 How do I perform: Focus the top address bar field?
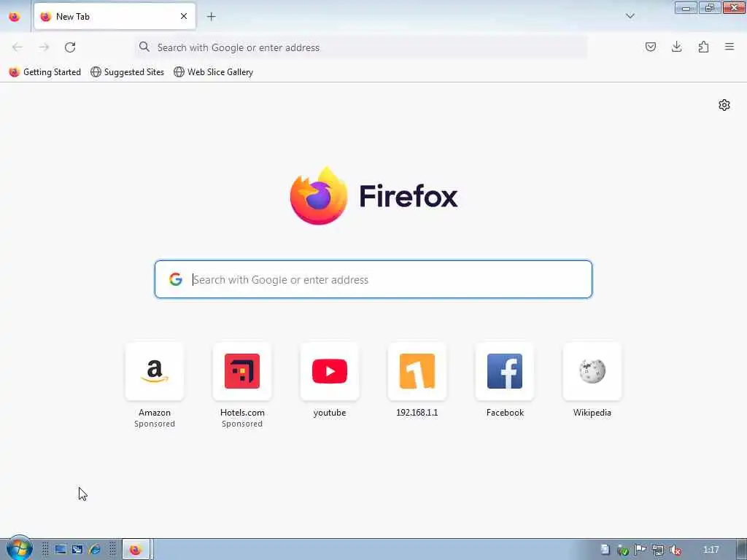pos(360,47)
